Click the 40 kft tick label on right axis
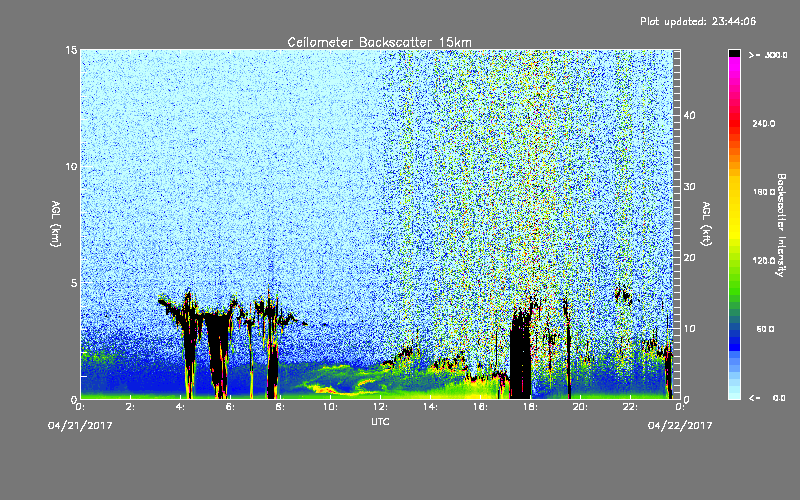Image resolution: width=800 pixels, height=500 pixels. coord(689,115)
